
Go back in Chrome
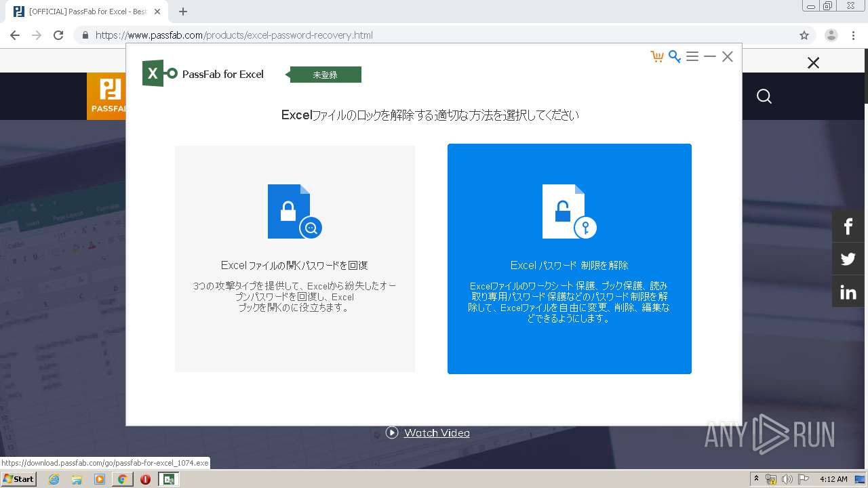[x=15, y=35]
